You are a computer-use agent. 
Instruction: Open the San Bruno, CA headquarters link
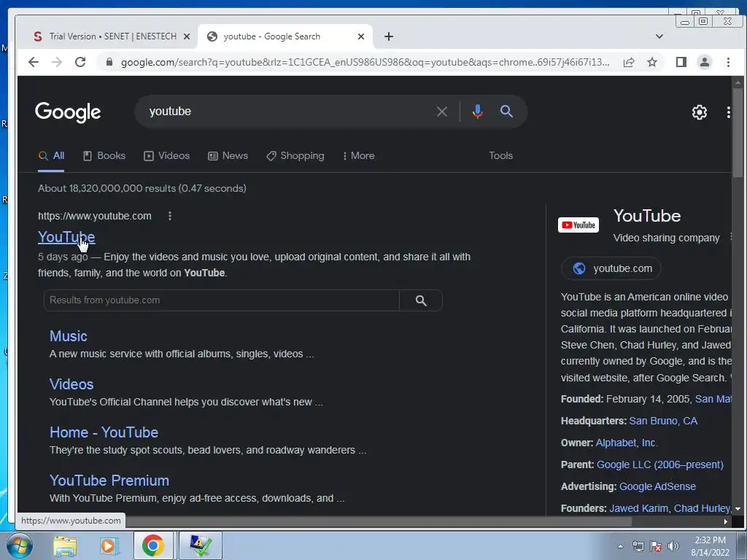[663, 421]
